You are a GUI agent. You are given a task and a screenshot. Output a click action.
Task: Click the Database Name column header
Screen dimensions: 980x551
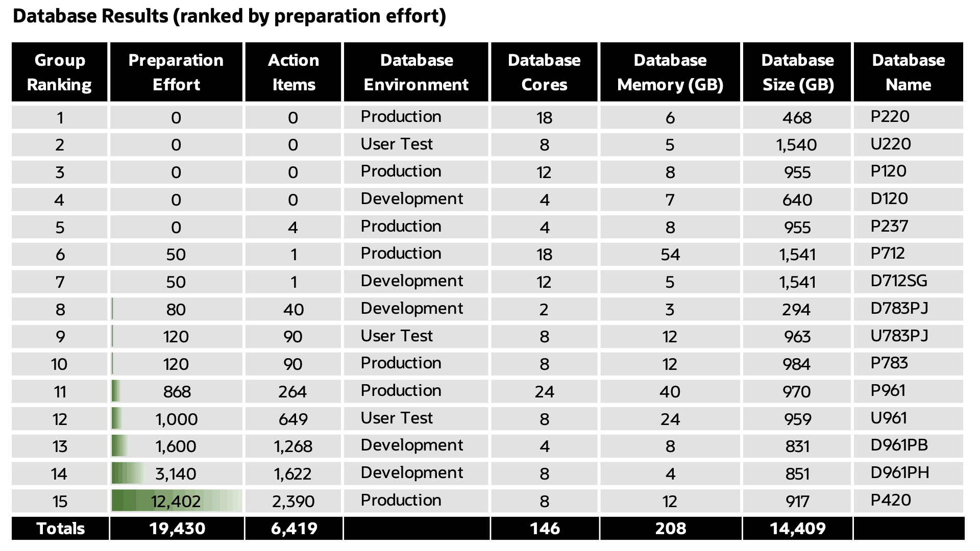[x=908, y=72]
